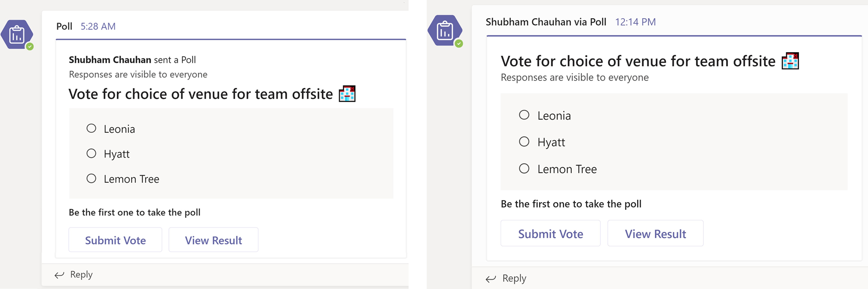Click the hotel emoji in the right poll title

click(x=790, y=61)
